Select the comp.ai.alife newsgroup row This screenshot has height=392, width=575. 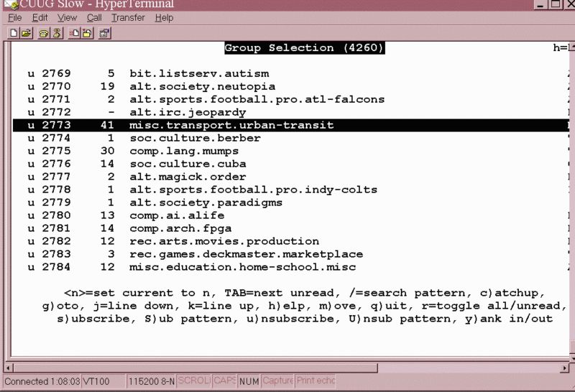click(290, 215)
